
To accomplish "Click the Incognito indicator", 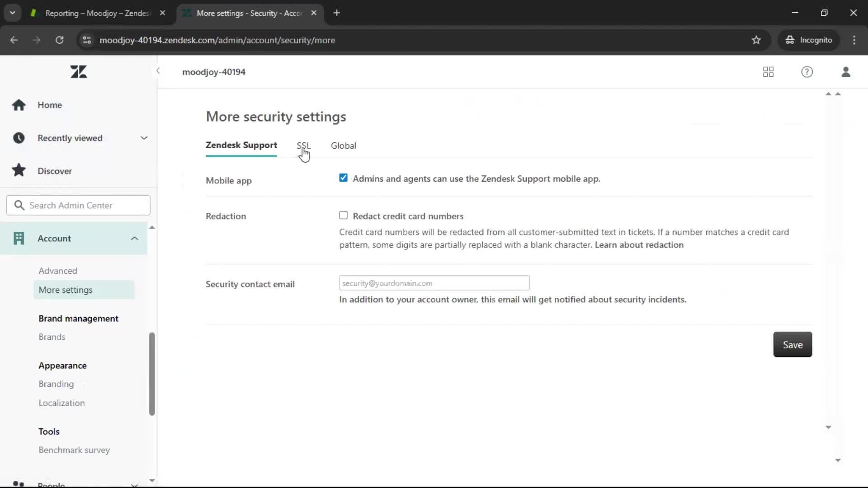I will point(809,40).
